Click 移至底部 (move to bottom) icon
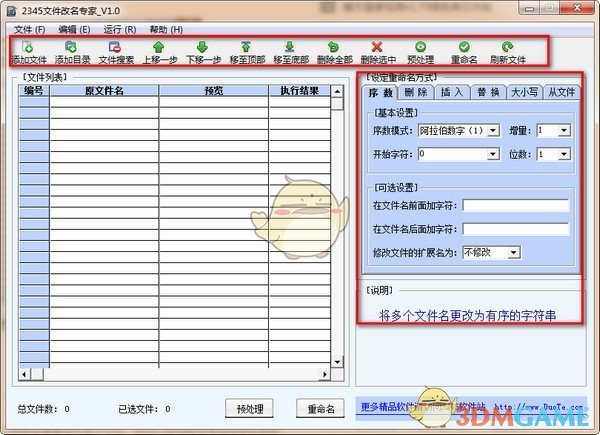 click(x=290, y=47)
